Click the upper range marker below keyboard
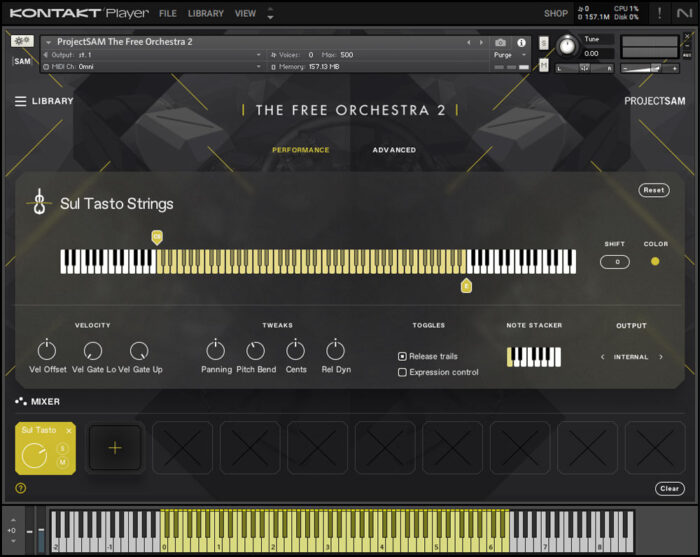 coord(466,286)
